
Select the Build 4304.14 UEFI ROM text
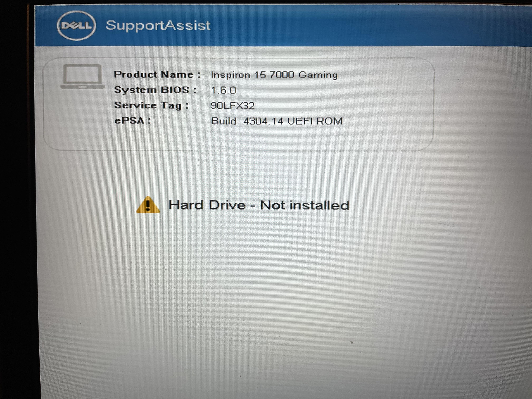pos(277,121)
